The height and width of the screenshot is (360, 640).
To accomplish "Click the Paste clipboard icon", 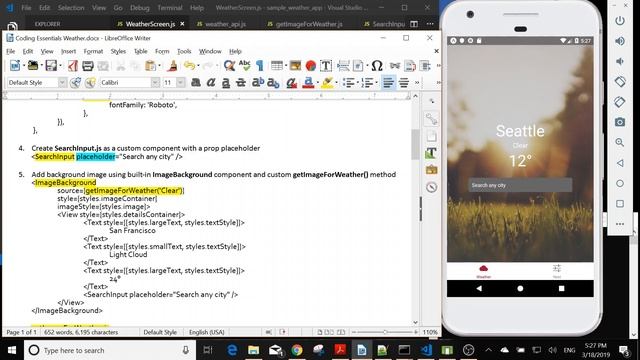I will (150, 66).
